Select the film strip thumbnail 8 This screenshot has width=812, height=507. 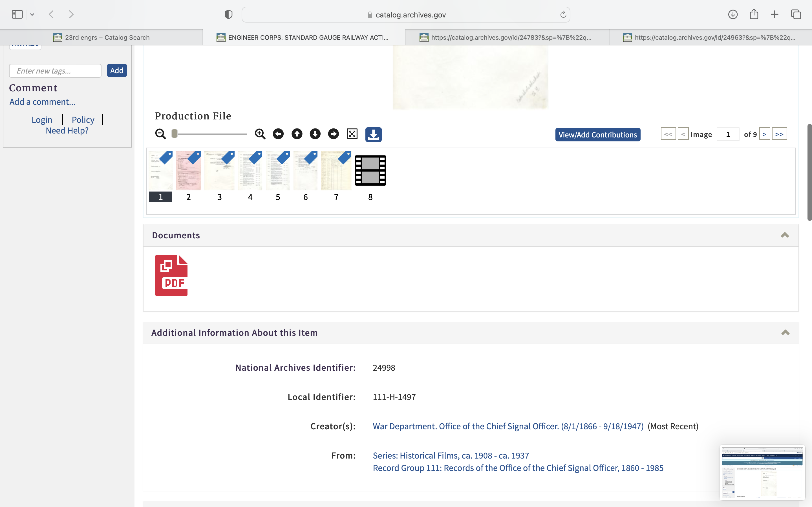click(x=370, y=170)
